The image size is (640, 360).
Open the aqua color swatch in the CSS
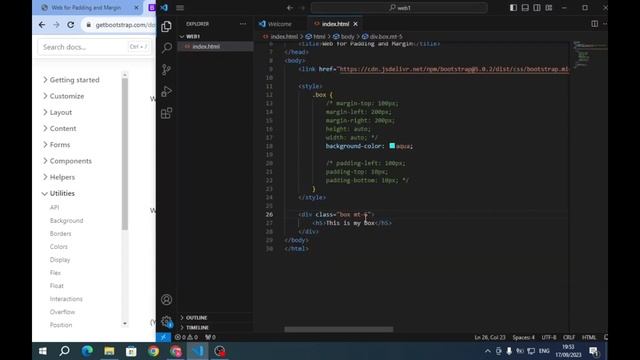(x=392, y=146)
